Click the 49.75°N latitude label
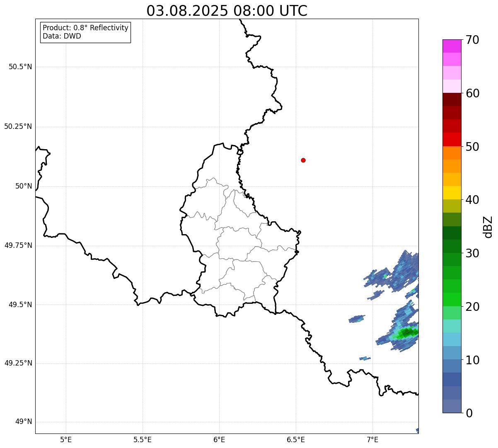 coord(18,245)
